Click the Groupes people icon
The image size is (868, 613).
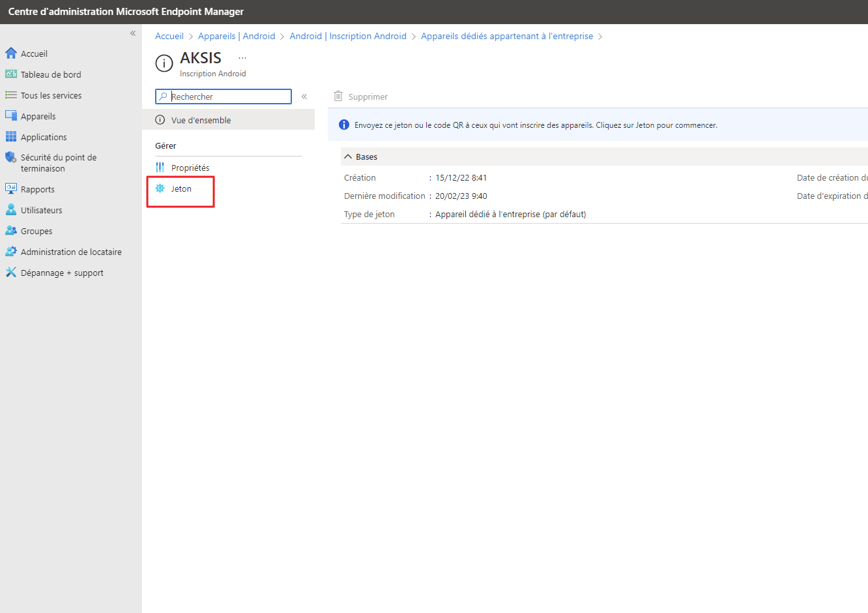click(11, 230)
